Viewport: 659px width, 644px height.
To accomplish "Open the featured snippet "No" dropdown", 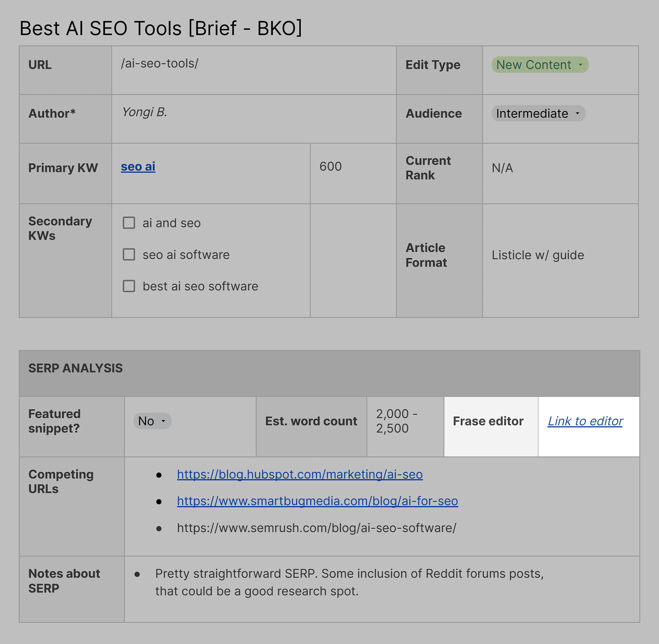I will 152,421.
